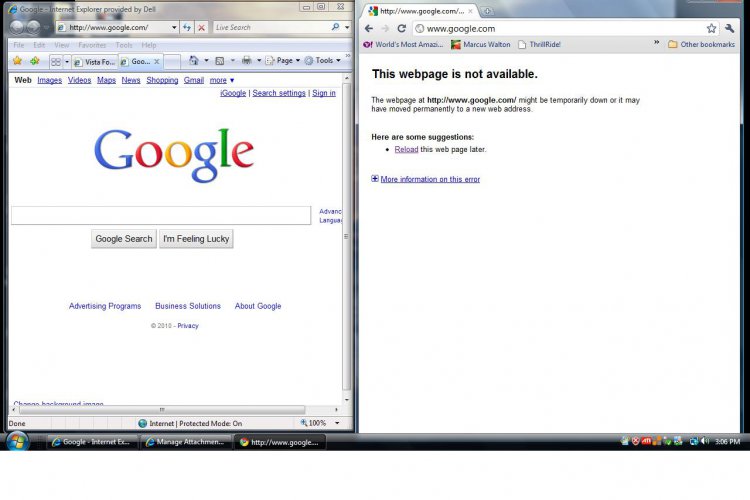The image size is (750, 500).
Task: Click IE Home icon
Action: point(194,60)
